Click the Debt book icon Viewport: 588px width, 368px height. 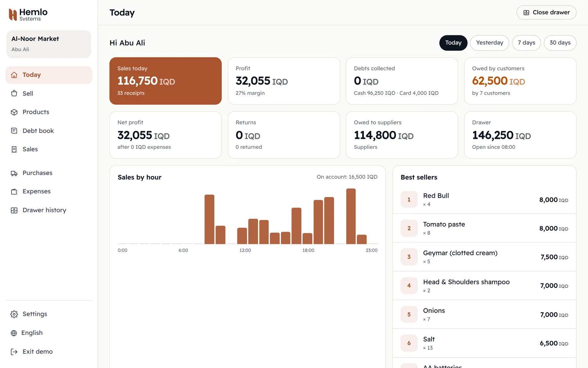(14, 131)
